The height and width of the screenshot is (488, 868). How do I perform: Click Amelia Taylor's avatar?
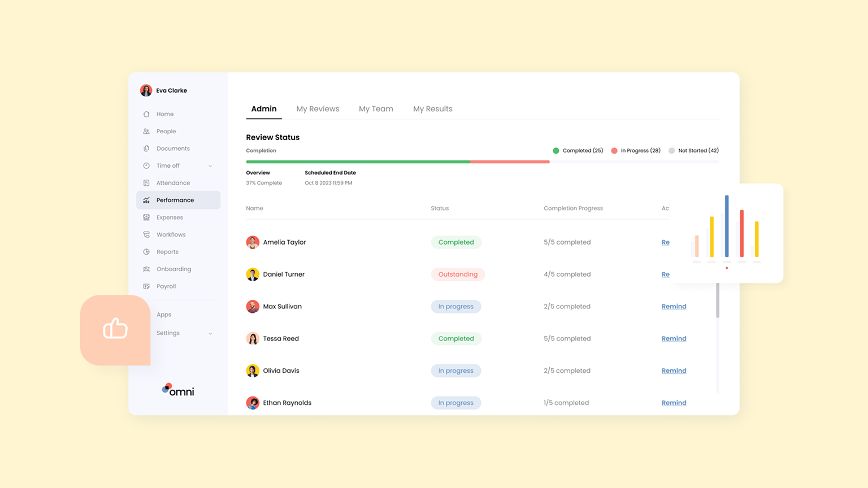pyautogui.click(x=253, y=242)
